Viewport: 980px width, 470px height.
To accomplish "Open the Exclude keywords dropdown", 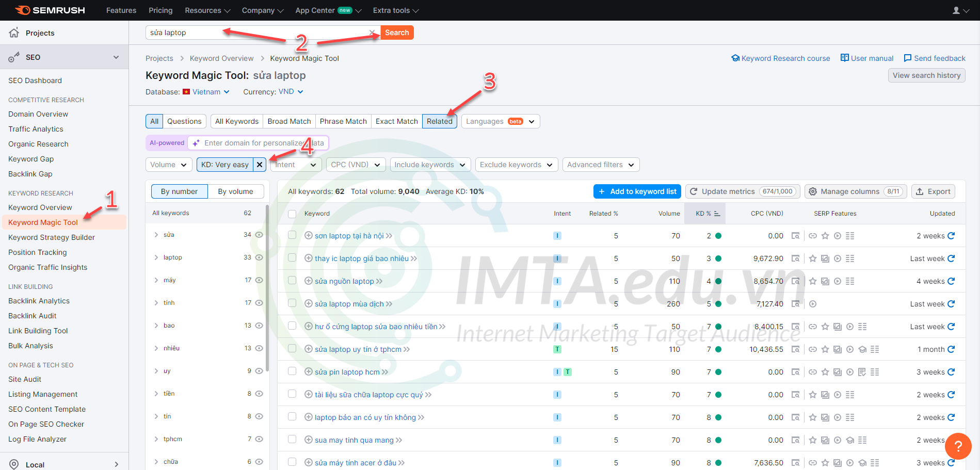I will click(517, 165).
